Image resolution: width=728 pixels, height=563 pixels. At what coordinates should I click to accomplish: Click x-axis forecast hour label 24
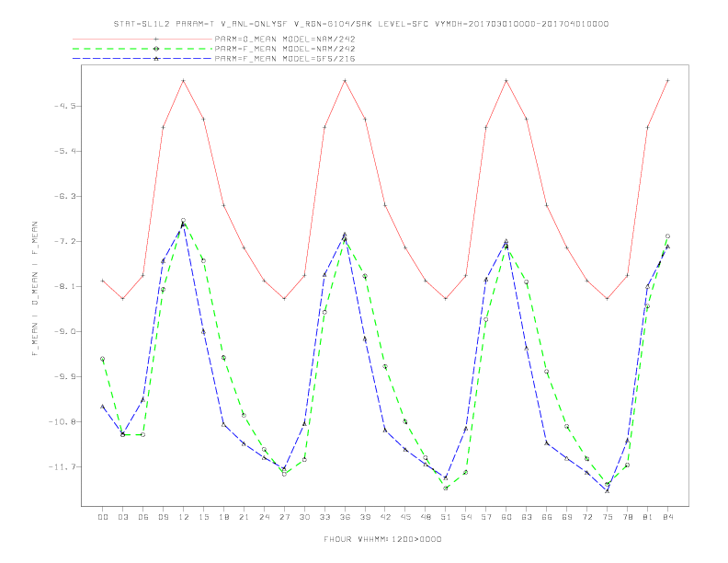pyautogui.click(x=264, y=517)
